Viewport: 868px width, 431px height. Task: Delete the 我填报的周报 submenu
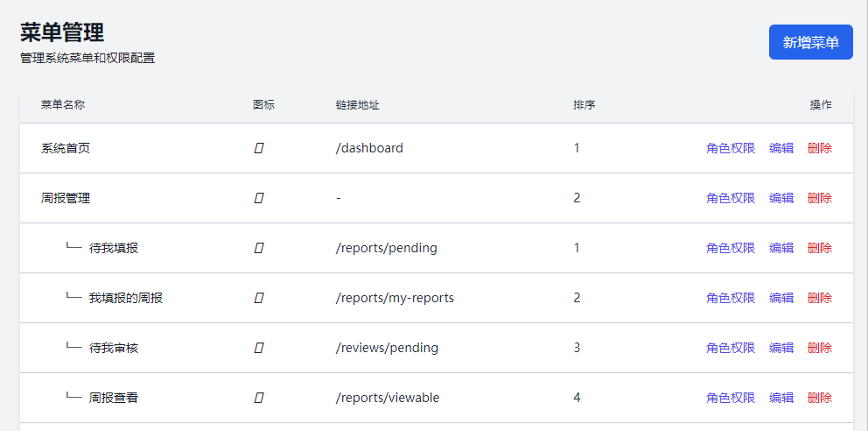point(819,298)
